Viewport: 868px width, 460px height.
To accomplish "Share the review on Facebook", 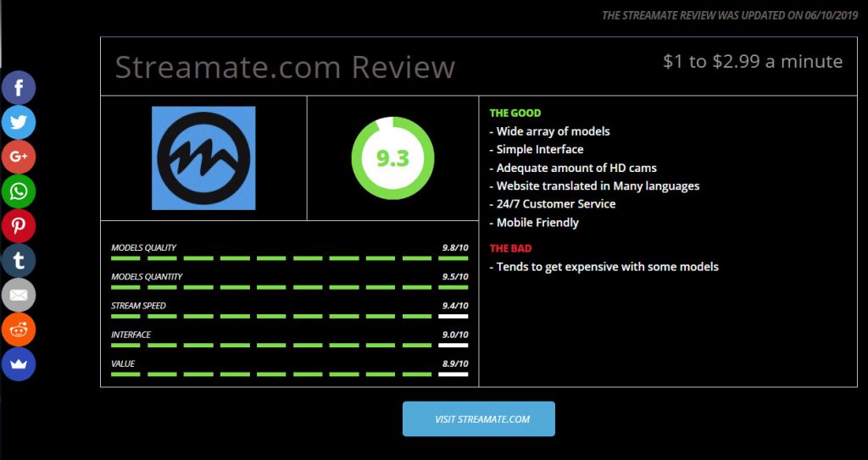I will (18, 87).
